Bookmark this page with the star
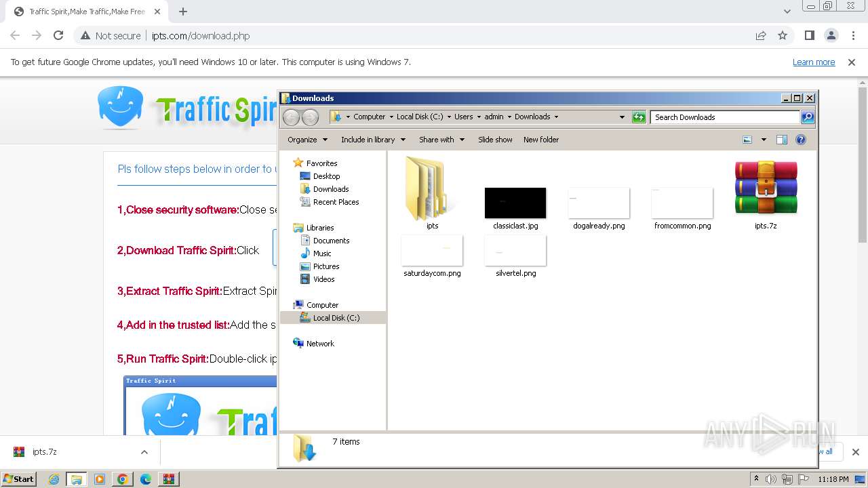The image size is (868, 488). point(783,36)
